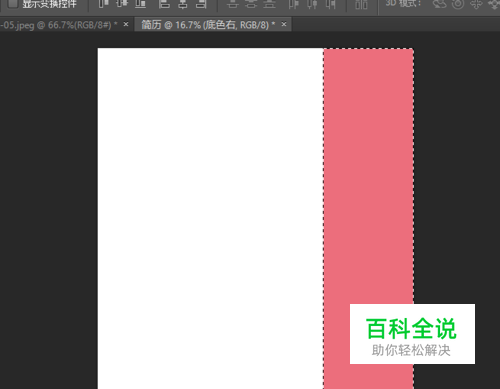
Task: Toggle the 显示变换控件 checkbox
Action: pos(13,3)
